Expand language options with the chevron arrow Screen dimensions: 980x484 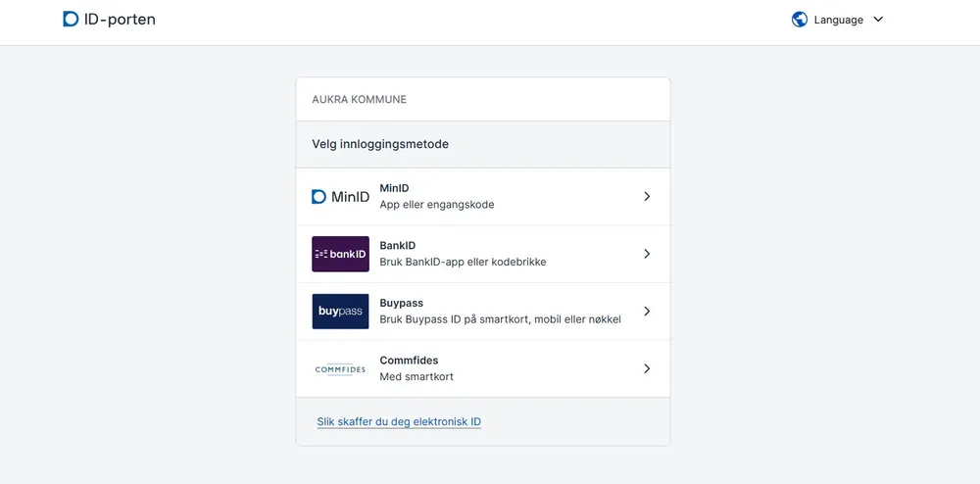tap(878, 20)
